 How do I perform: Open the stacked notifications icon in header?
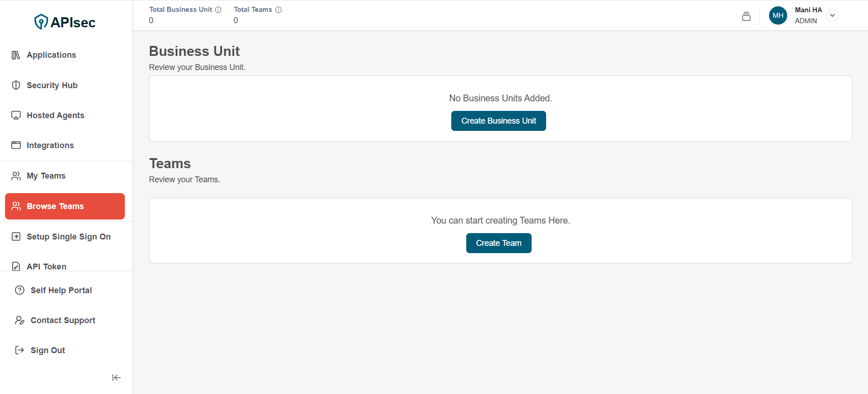746,16
